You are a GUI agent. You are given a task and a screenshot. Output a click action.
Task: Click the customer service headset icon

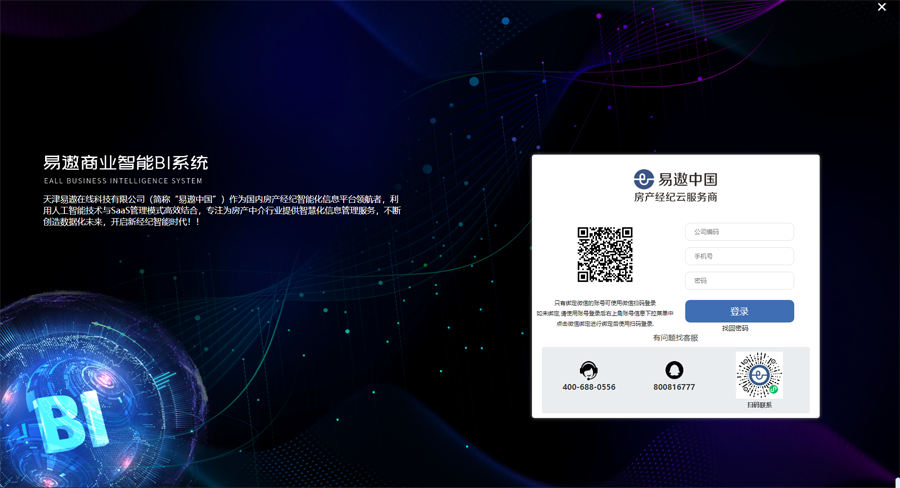click(x=589, y=370)
